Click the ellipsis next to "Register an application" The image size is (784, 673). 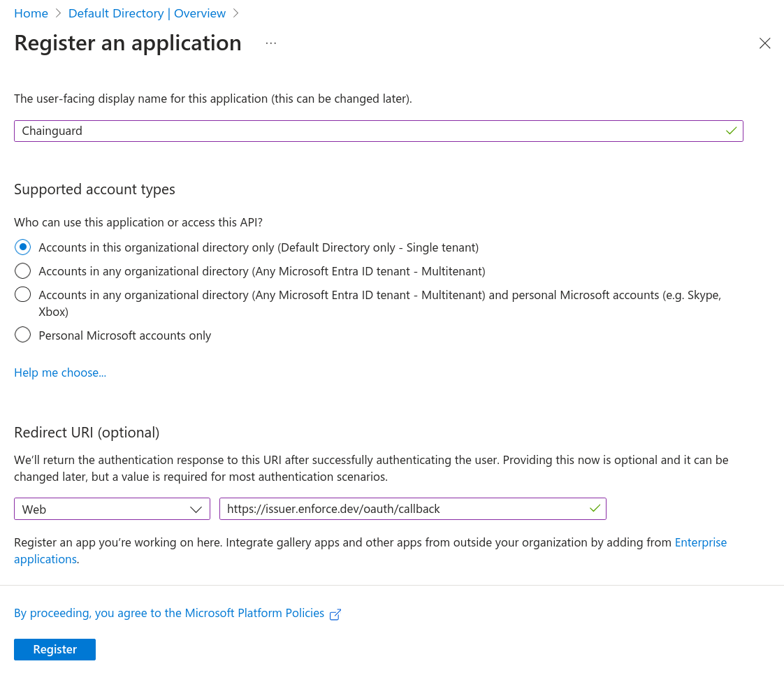point(270,43)
